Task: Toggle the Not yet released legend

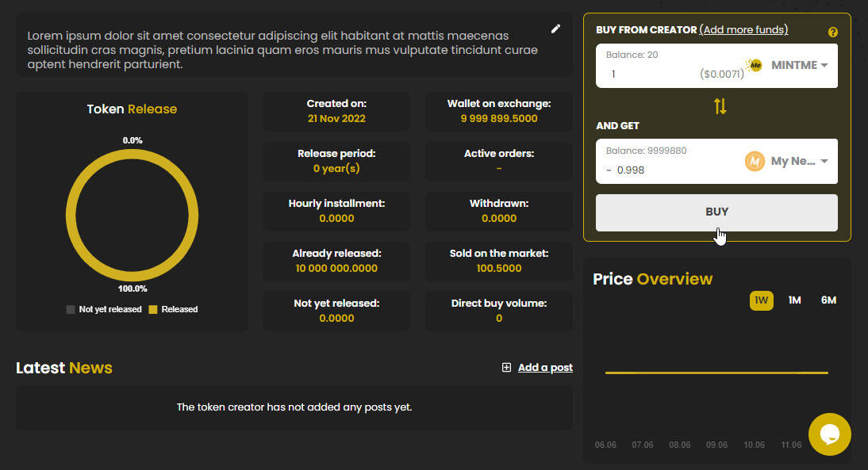Action: click(104, 309)
